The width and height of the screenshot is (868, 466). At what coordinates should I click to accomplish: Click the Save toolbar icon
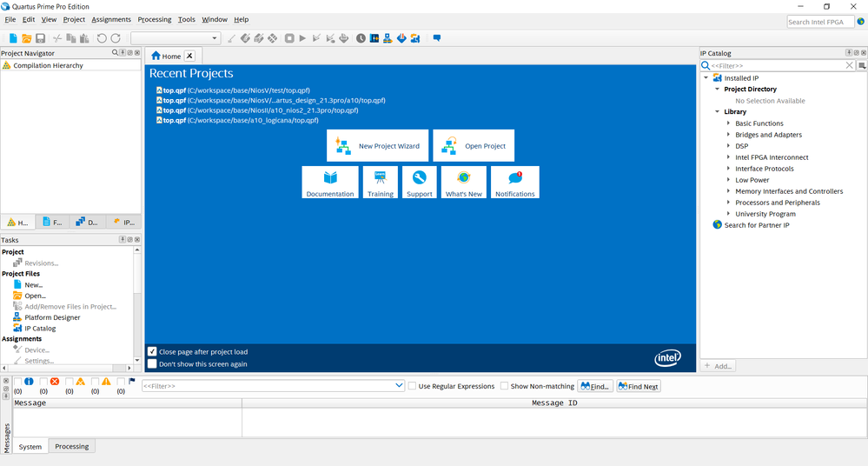(x=41, y=38)
